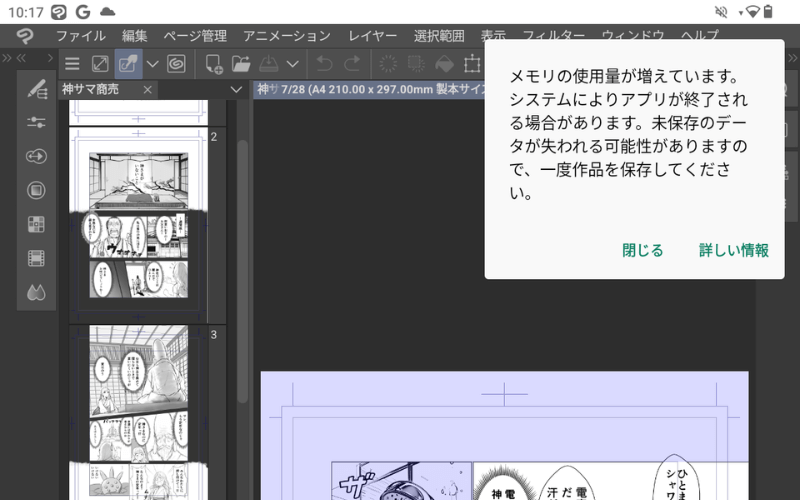Viewport: 800px width, 500px height.
Task: Click the page manager vertical scrollbar
Action: [243, 270]
